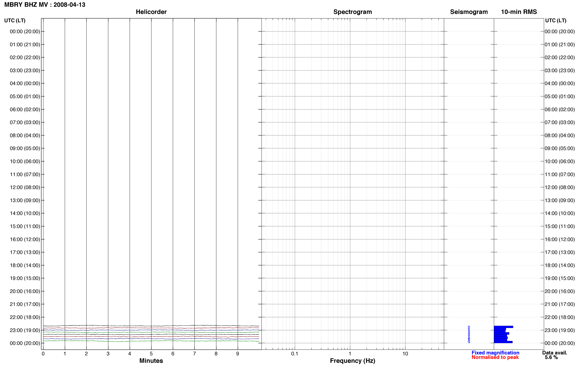Viewport: 588px width, 368px height.
Task: Click '07:00 (03:00)' on the helicorder time axis
Action: [25, 122]
